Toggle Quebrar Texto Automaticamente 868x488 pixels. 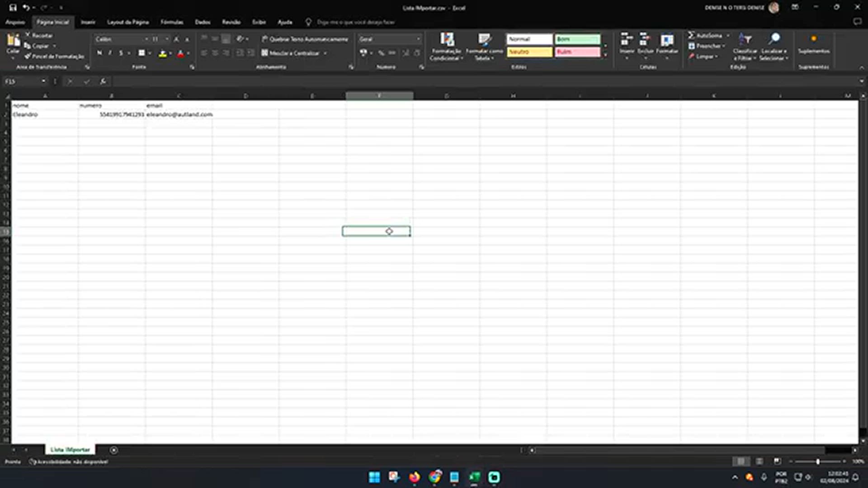tap(305, 39)
